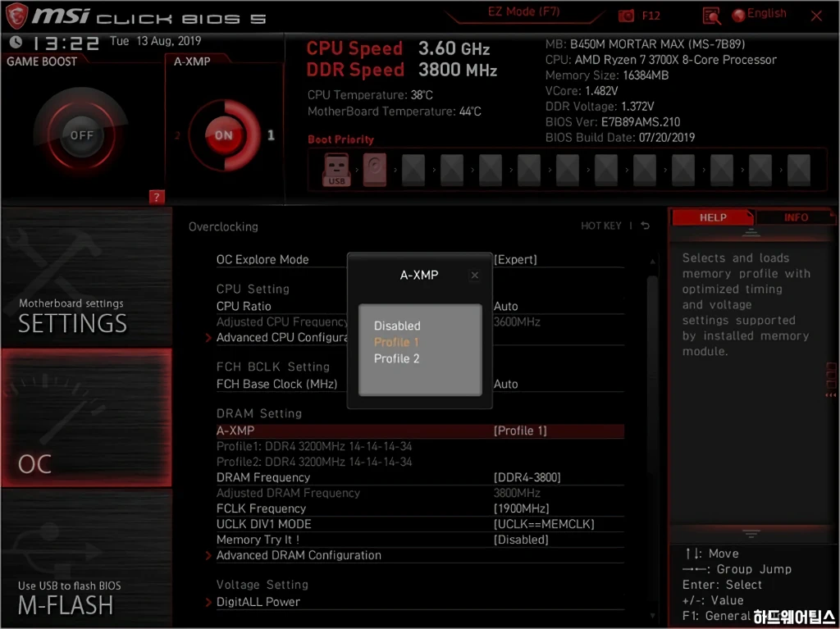840x629 pixels.
Task: Click the Profile2: DDR4 3200MHz 14-14-14-34 text
Action: (314, 462)
